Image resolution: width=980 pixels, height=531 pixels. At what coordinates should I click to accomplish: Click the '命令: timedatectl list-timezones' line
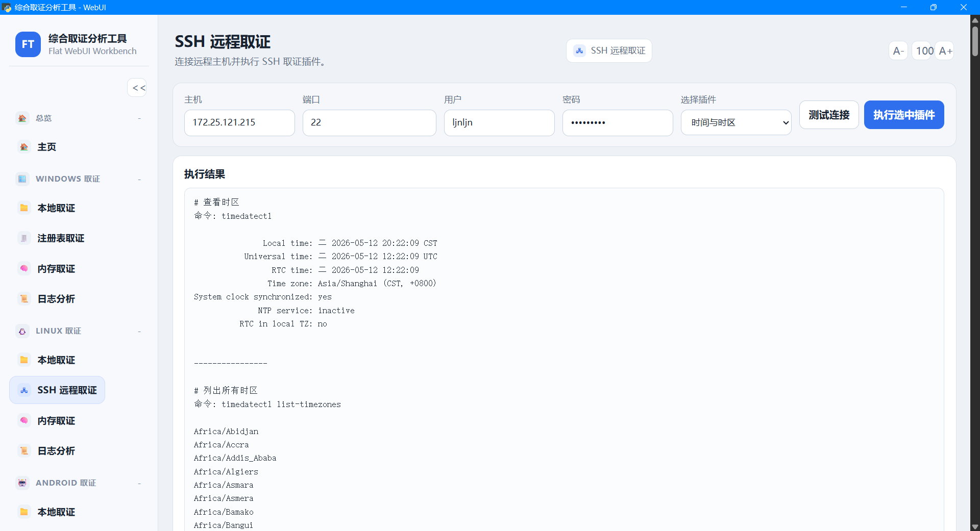[267, 404]
